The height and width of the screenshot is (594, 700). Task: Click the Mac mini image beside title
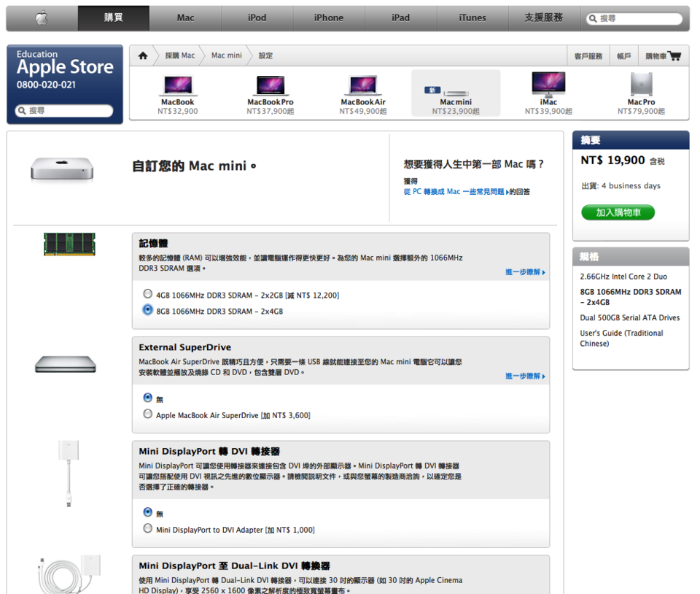click(62, 169)
